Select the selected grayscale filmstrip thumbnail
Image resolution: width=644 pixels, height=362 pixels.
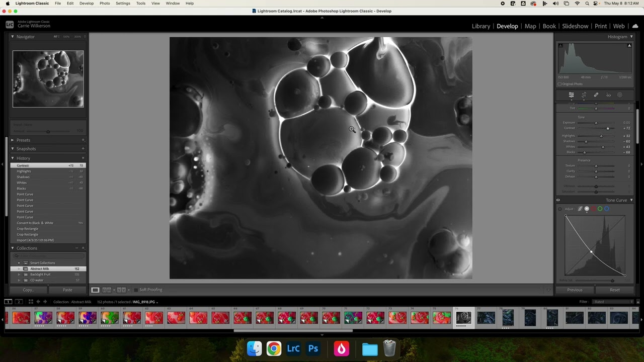pyautogui.click(x=463, y=318)
